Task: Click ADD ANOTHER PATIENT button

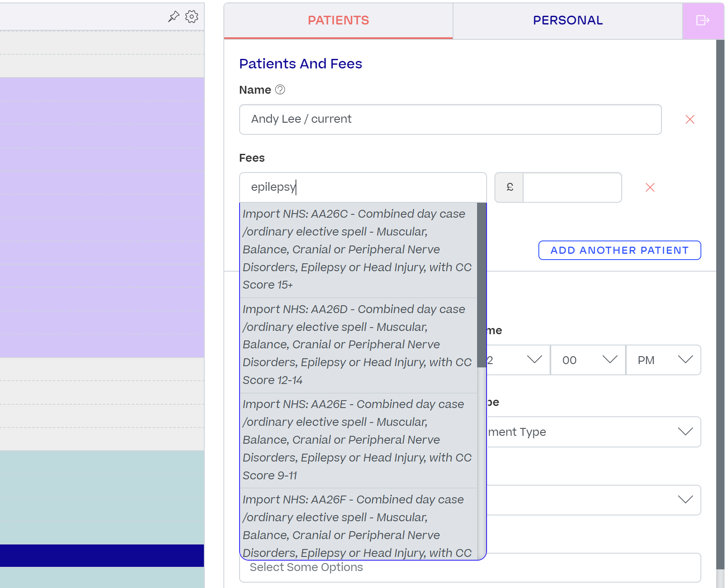Action: (x=620, y=250)
